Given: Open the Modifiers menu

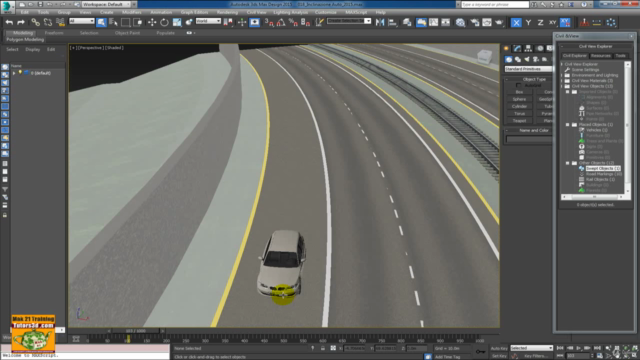Looking at the screenshot, I should [x=131, y=12].
